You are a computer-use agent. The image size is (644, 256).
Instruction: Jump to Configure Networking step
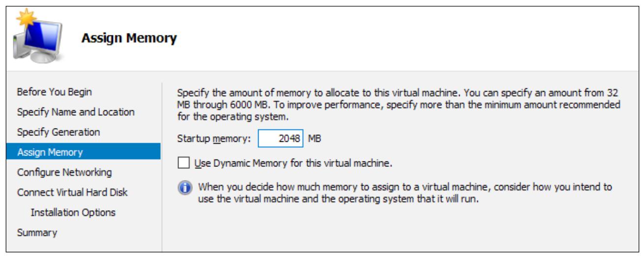coord(64,172)
